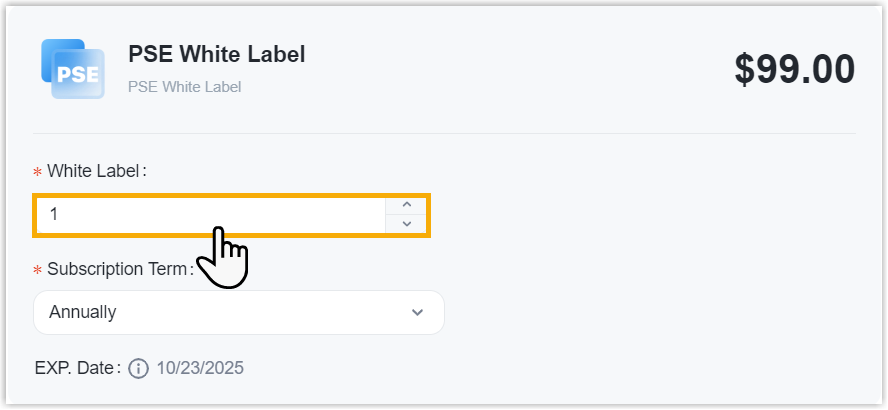
Task: Click the red asterisk beside White Label
Action: (x=38, y=172)
